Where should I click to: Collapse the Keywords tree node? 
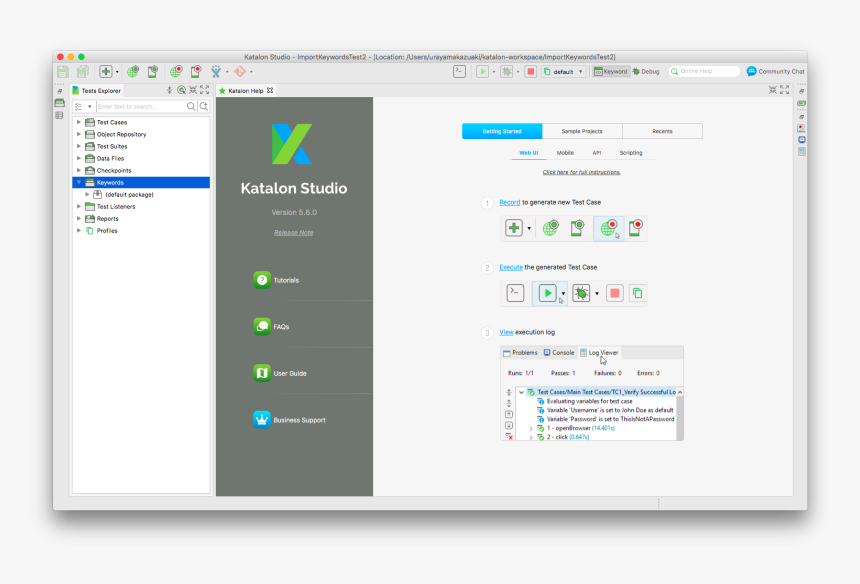pyautogui.click(x=79, y=182)
